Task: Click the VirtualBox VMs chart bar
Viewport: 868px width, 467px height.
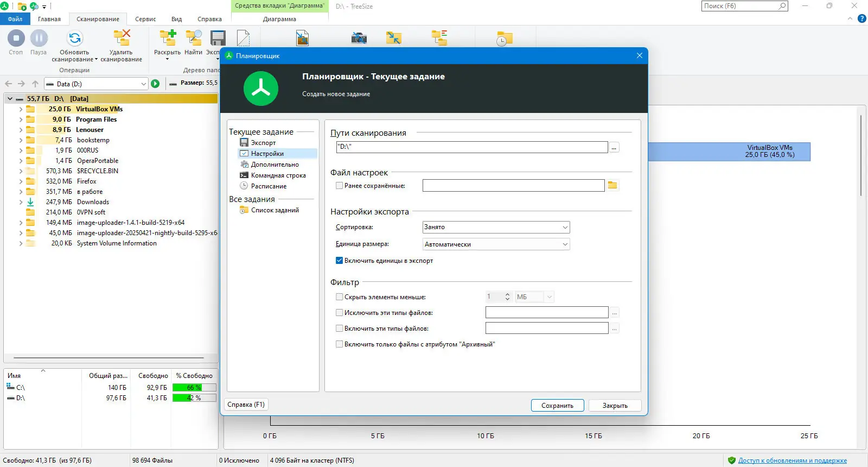Action: pos(729,152)
